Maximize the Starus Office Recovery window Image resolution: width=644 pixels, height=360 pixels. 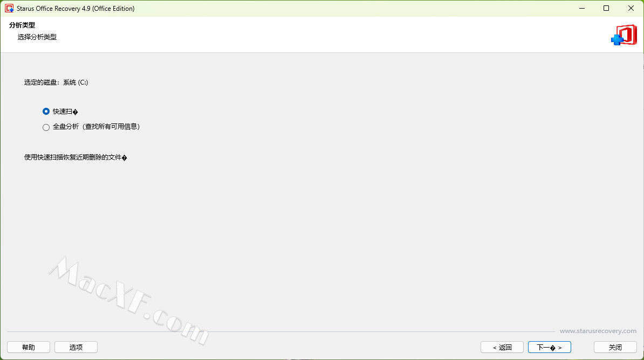tap(606, 8)
